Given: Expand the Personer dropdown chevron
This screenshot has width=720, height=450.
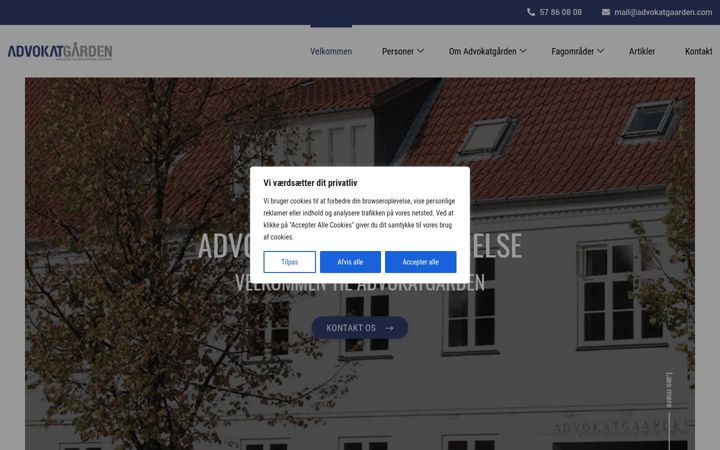Looking at the screenshot, I should 420,51.
